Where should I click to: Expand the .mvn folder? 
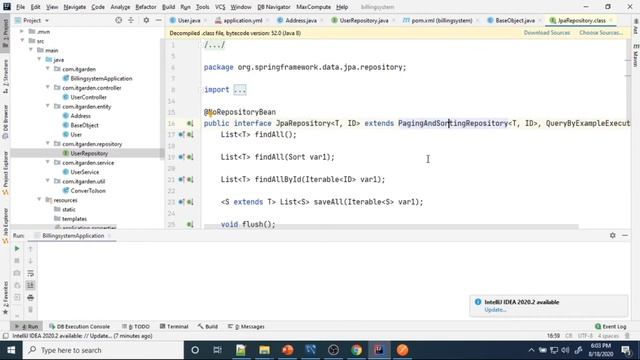coord(22,31)
